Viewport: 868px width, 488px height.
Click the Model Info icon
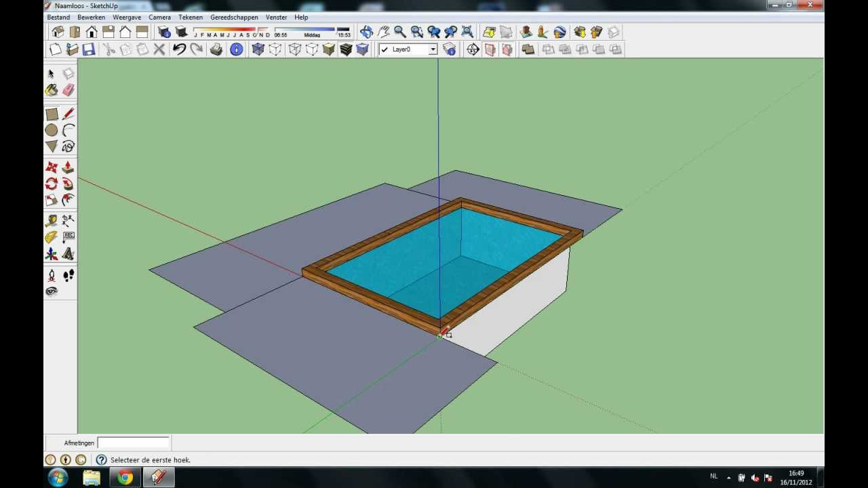235,49
